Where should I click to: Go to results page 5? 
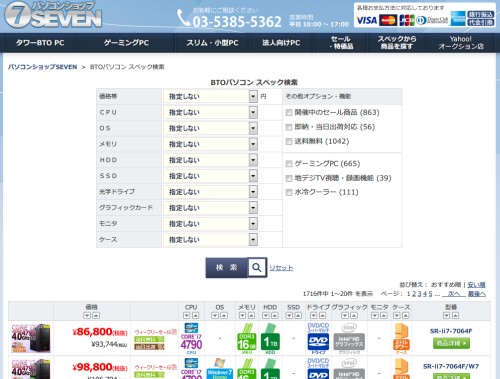tap(430, 294)
